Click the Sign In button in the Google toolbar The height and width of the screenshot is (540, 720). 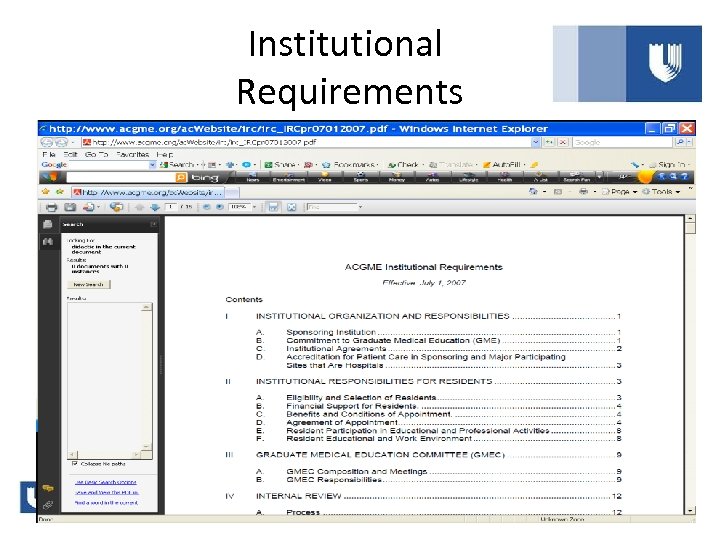pyautogui.click(x=667, y=165)
